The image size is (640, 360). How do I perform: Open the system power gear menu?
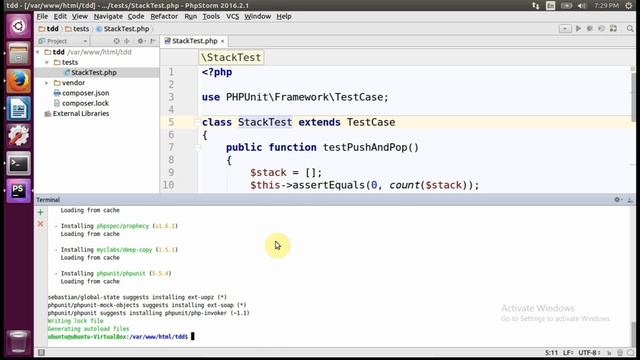coord(629,6)
